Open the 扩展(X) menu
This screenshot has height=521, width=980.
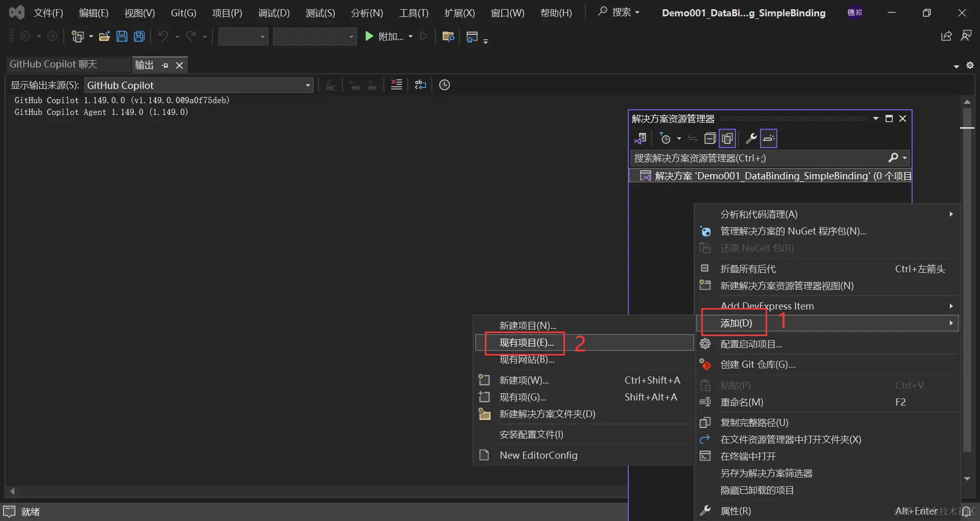(x=459, y=13)
